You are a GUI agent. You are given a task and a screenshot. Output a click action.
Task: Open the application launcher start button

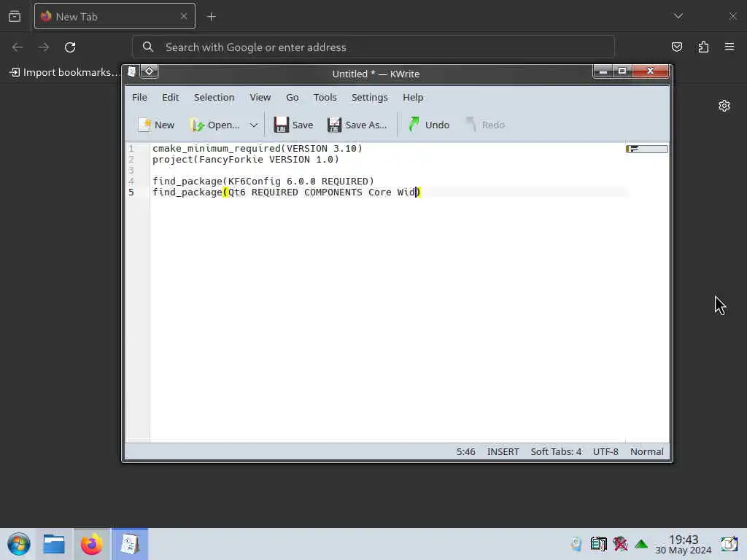tap(18, 544)
